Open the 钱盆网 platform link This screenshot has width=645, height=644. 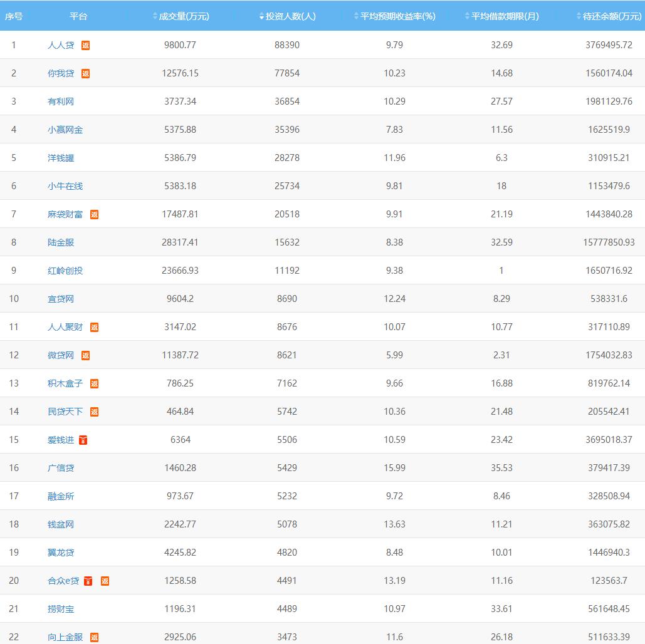(61, 524)
